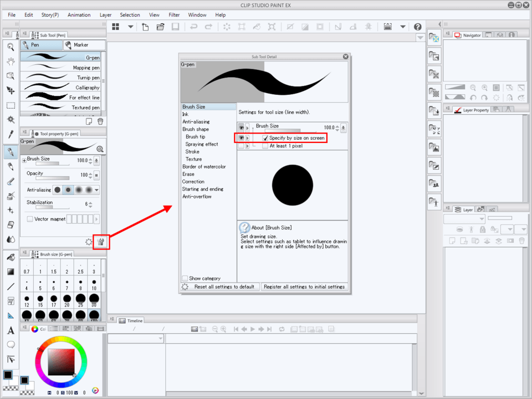
Task: Click the Eraser tool icon
Action: click(x=11, y=225)
